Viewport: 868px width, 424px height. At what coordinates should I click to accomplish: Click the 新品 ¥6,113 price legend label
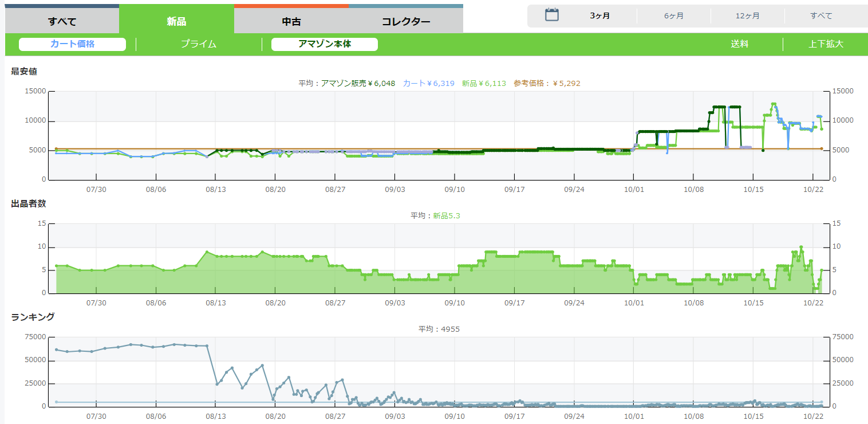(484, 83)
